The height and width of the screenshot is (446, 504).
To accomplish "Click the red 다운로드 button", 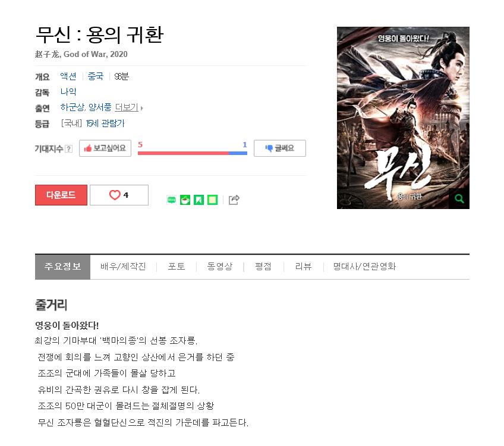I will [61, 195].
